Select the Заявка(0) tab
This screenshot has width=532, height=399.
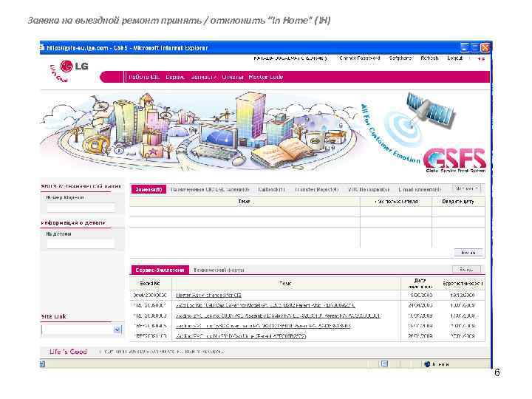pos(149,189)
